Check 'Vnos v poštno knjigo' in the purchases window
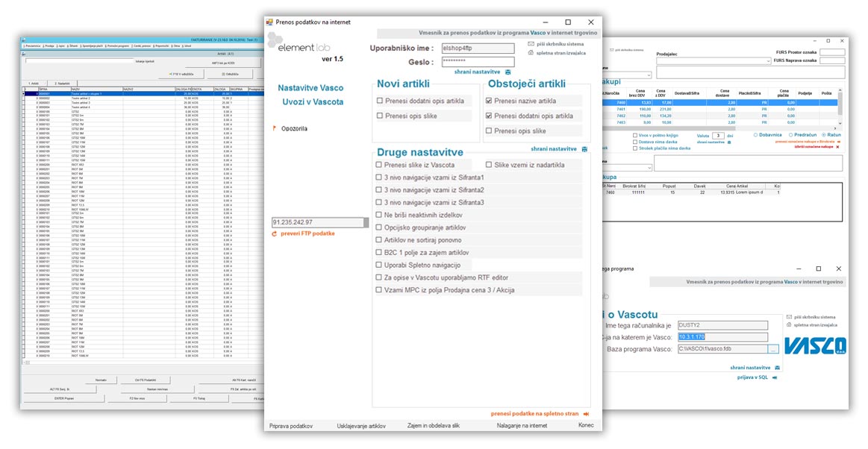Screen dimensions: 868x449 click(635, 136)
